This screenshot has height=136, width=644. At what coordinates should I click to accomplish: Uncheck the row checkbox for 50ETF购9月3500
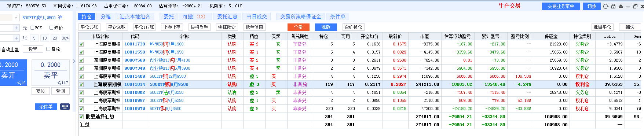81,109
